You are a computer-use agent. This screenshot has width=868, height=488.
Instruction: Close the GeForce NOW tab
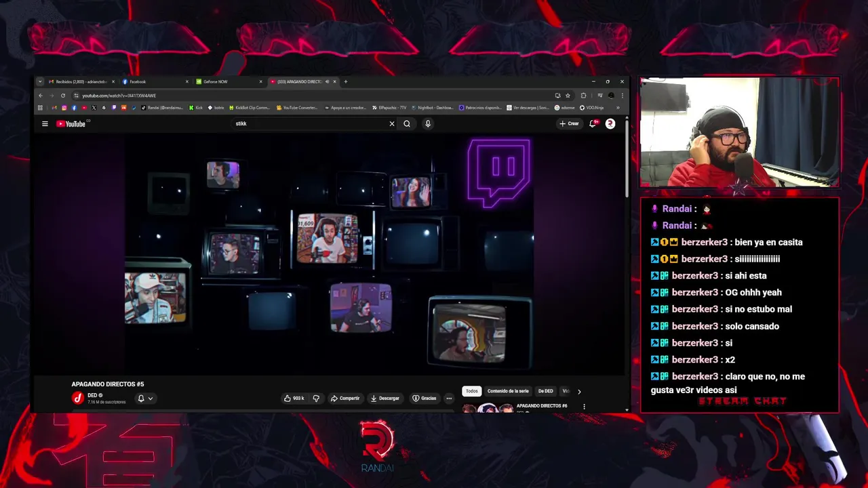coord(261,81)
